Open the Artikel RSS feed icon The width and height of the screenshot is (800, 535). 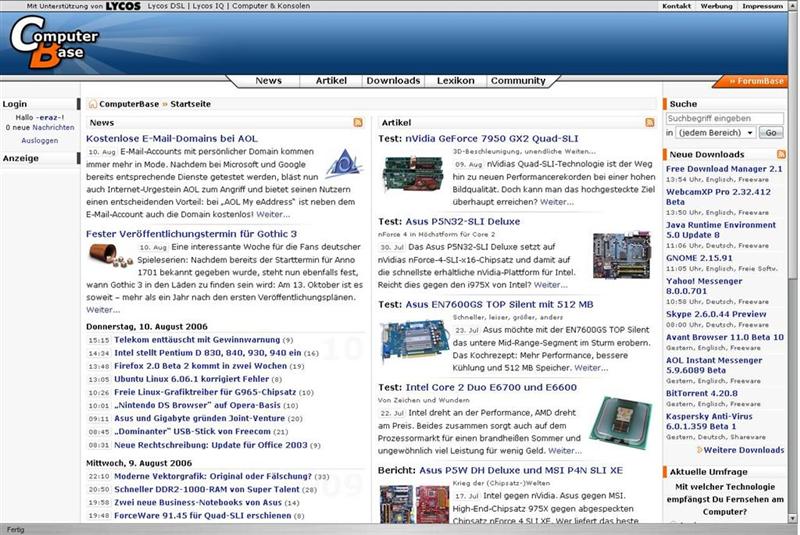649,122
